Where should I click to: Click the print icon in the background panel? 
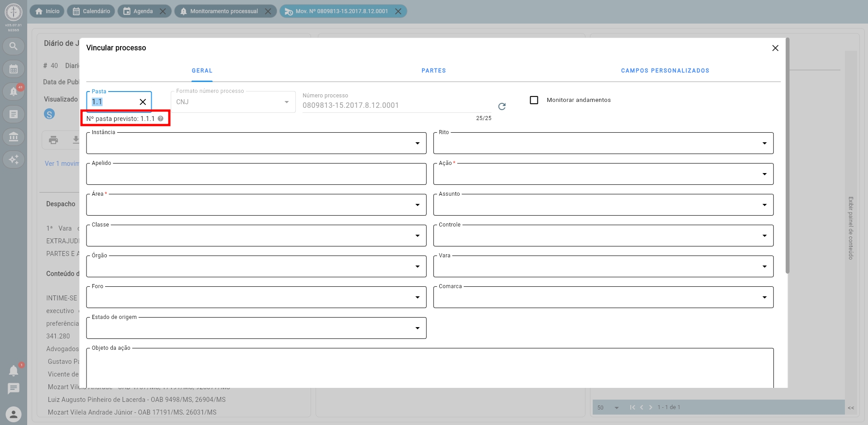[53, 140]
